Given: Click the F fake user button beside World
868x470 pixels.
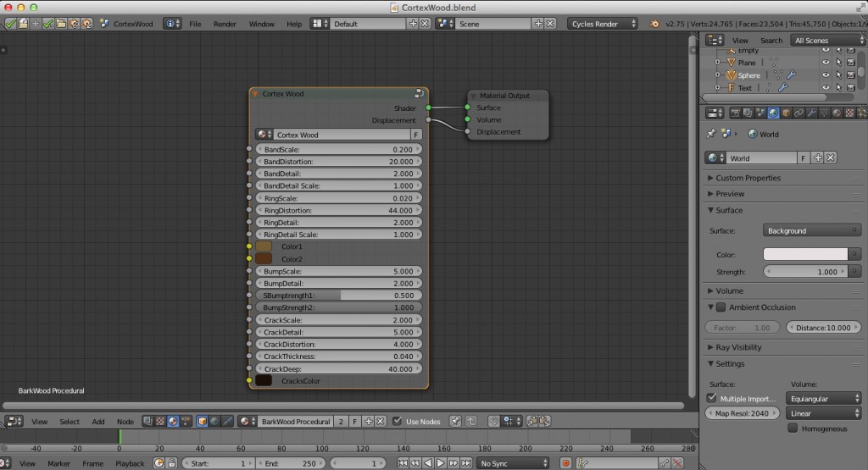Looking at the screenshot, I should click(803, 158).
